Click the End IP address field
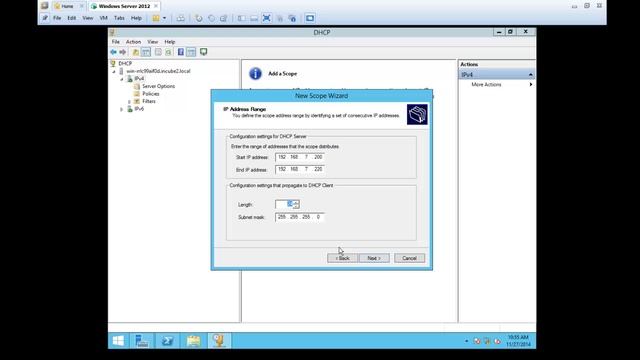 click(300, 169)
